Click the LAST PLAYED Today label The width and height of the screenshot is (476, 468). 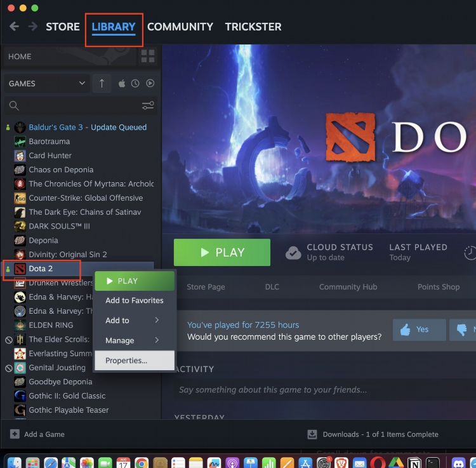[x=418, y=252]
